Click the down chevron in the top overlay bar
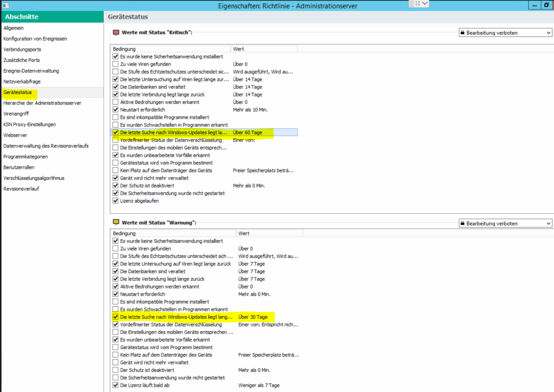Image resolution: width=554 pixels, height=392 pixels. (425, 4)
